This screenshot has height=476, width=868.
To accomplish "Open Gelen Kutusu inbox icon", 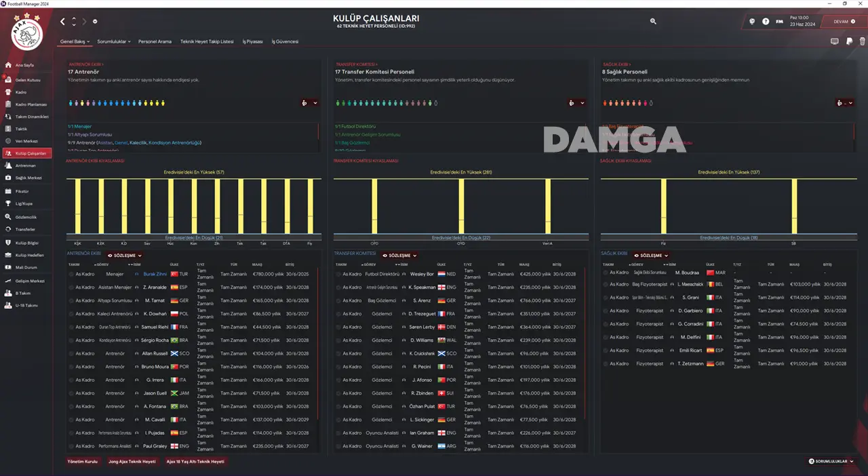I will [9, 80].
